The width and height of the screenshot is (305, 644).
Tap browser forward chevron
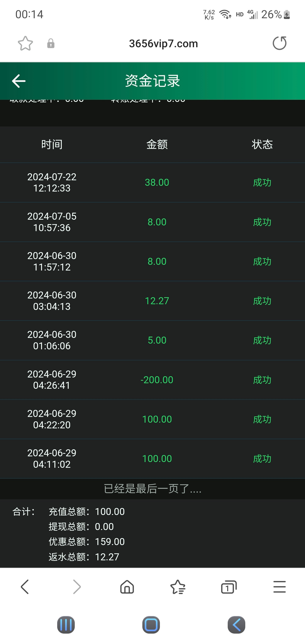[77, 587]
